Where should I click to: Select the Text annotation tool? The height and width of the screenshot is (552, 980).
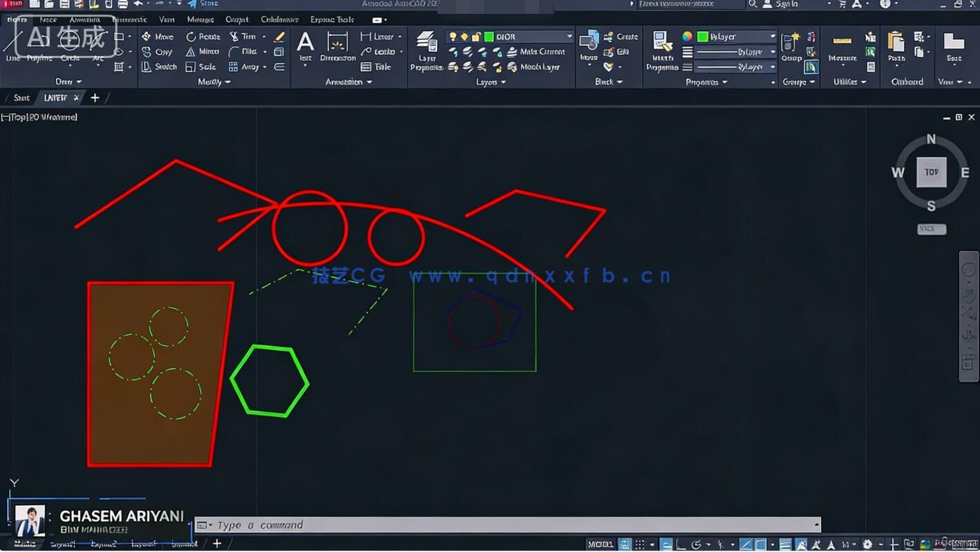click(305, 45)
